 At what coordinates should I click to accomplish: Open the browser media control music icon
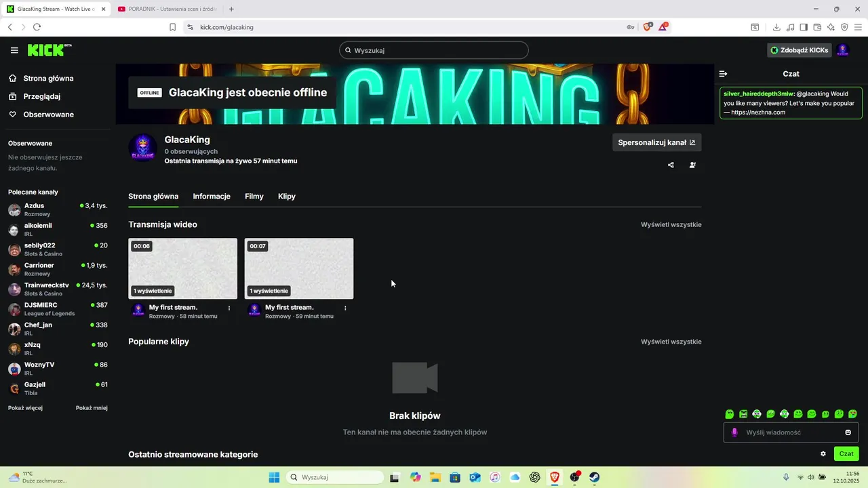pyautogui.click(x=790, y=27)
